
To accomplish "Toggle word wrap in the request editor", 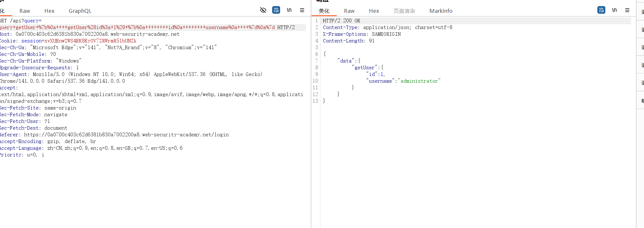I will pos(276,10).
